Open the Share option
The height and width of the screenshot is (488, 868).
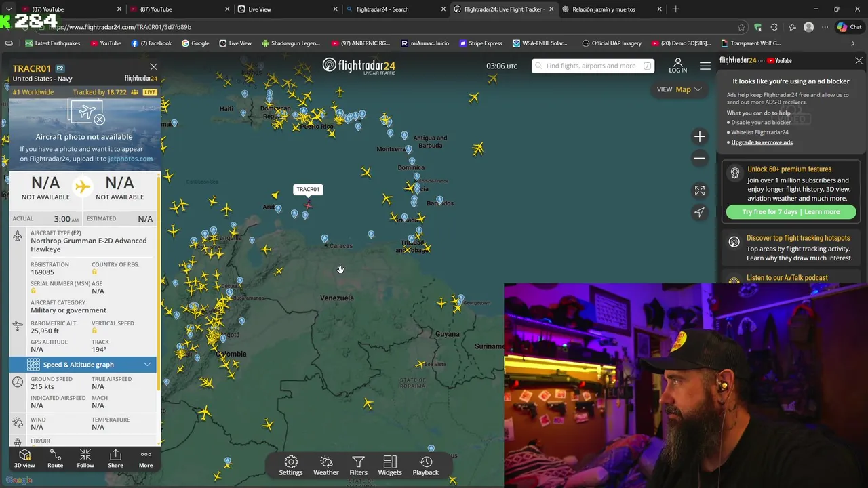(x=115, y=458)
